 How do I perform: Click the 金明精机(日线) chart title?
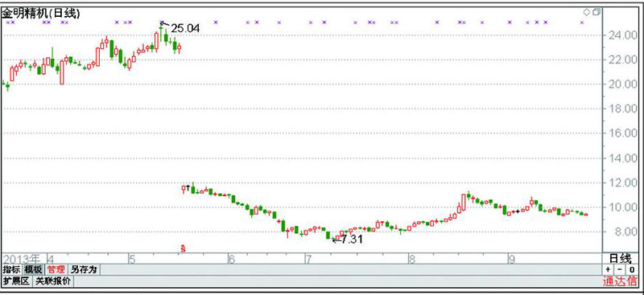click(x=40, y=13)
